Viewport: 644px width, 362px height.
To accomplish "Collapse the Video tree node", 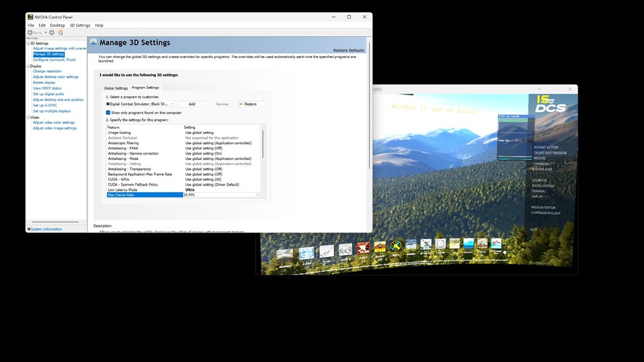I will [28, 117].
